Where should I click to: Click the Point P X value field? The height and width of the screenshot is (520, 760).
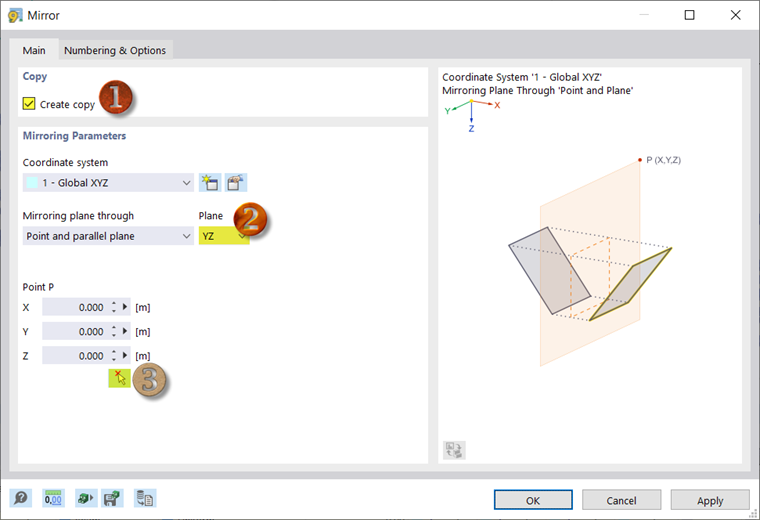75,307
